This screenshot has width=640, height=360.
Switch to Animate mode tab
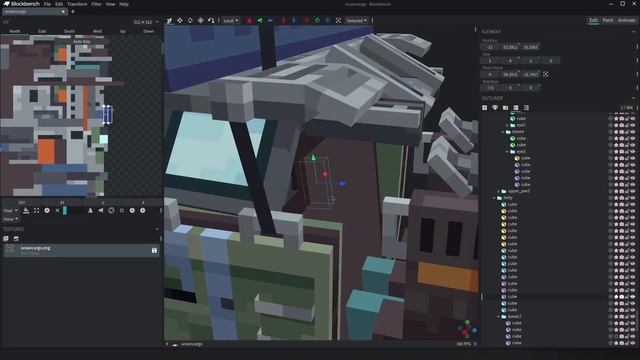click(627, 20)
